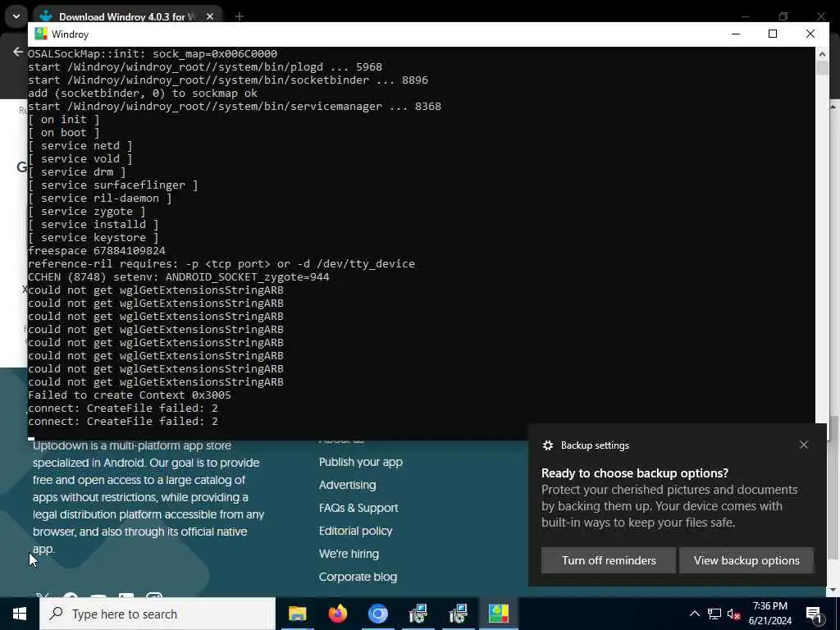Show hidden system tray icons
This screenshot has width=840, height=630.
[x=694, y=614]
